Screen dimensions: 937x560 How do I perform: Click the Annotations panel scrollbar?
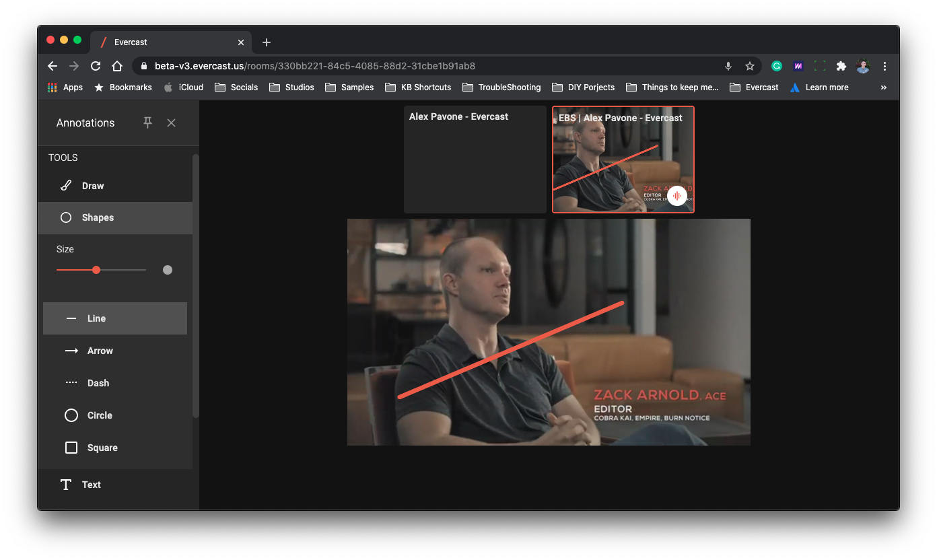click(196, 286)
